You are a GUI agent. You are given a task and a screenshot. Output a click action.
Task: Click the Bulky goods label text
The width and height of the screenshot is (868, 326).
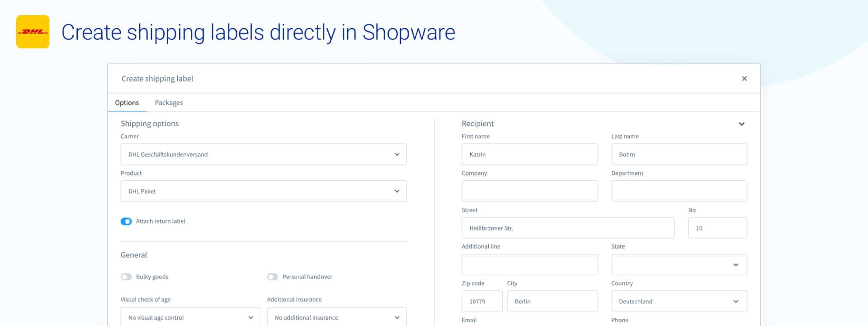152,277
